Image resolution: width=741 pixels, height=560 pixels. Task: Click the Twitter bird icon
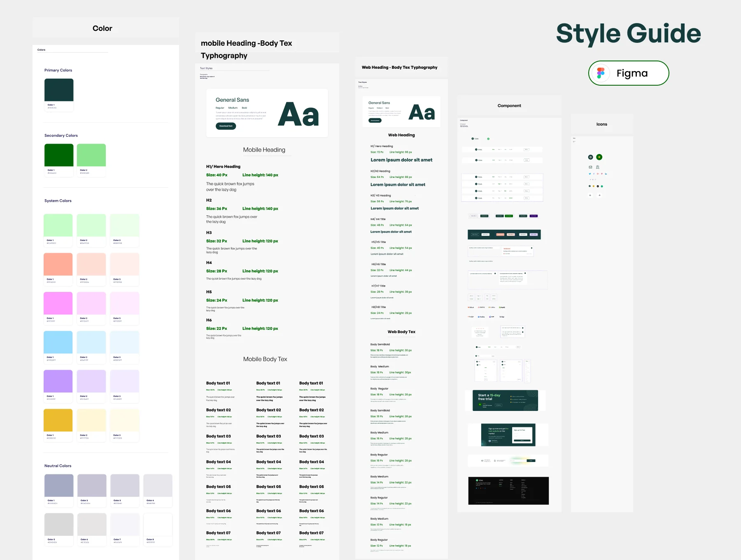tap(590, 174)
